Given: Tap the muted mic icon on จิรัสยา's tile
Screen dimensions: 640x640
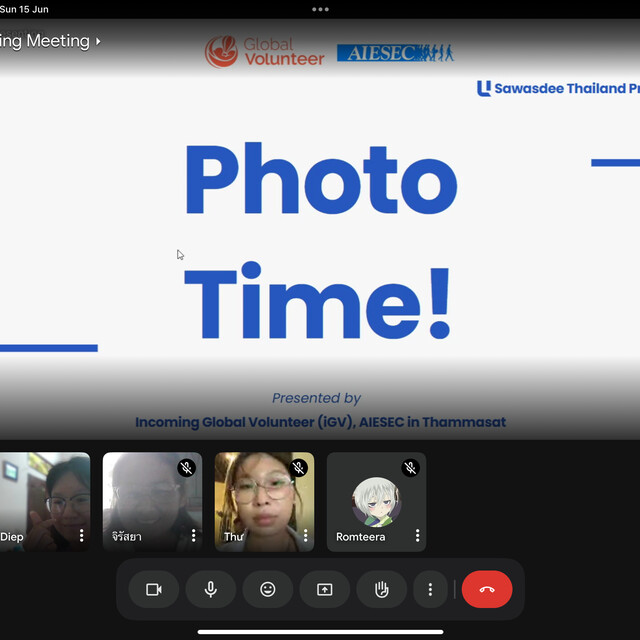Looking at the screenshot, I should (x=186, y=468).
